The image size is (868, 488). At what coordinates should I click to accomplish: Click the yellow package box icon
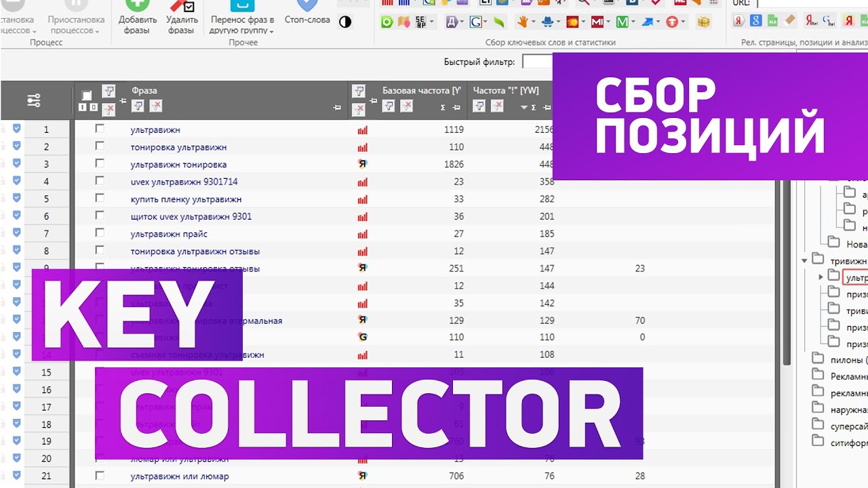703,22
